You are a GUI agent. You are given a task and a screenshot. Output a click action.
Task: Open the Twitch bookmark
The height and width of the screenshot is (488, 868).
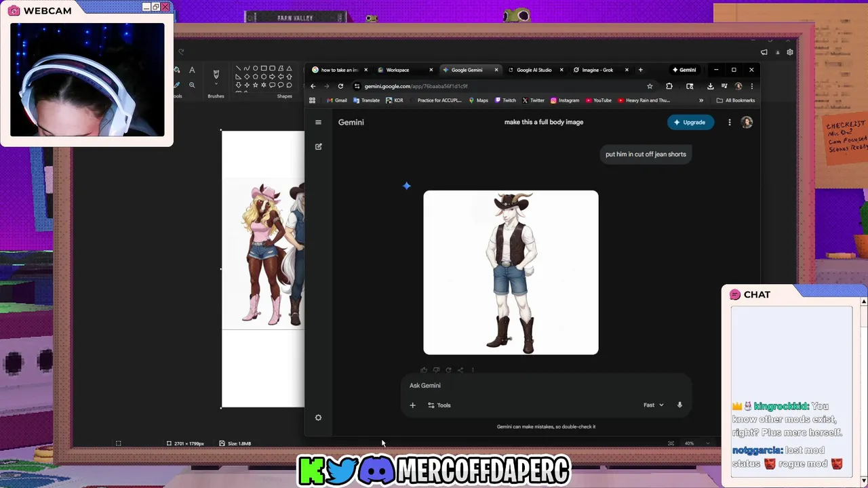[x=505, y=100]
